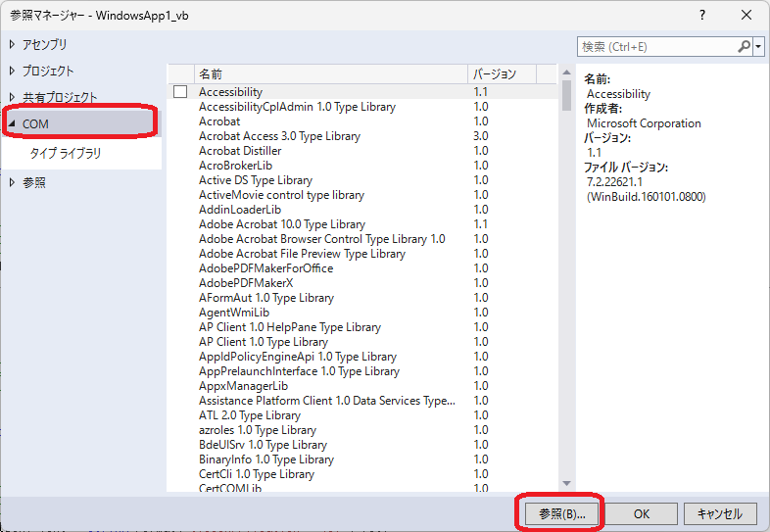Check the Accessibility checkbox
770x532 pixels.
click(x=180, y=92)
